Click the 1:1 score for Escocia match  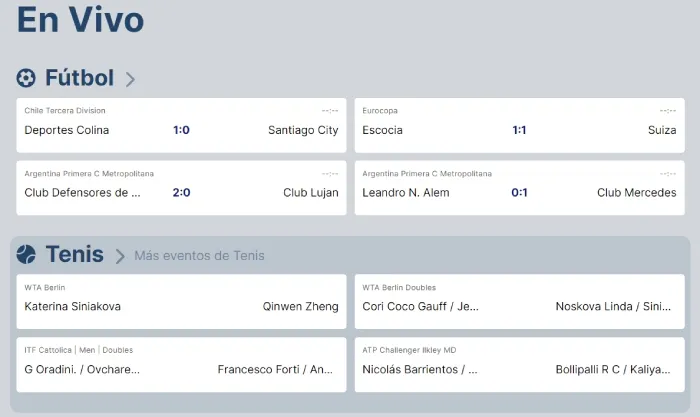tap(519, 130)
